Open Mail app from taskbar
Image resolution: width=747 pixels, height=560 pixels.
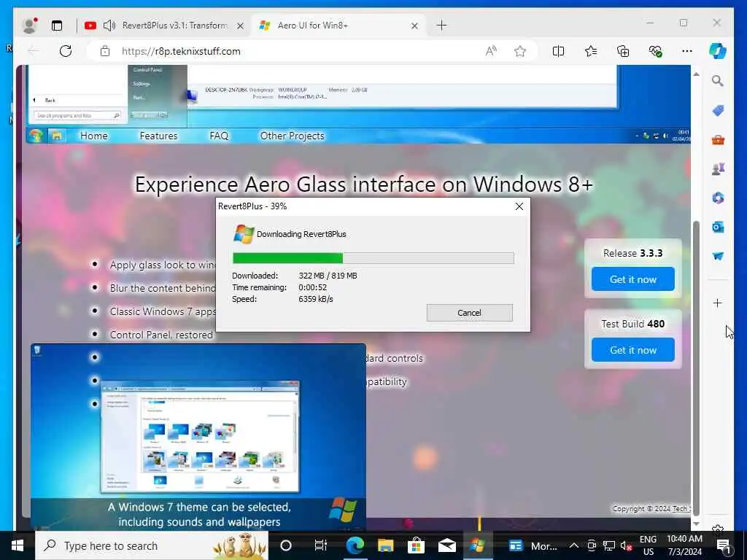click(447, 545)
